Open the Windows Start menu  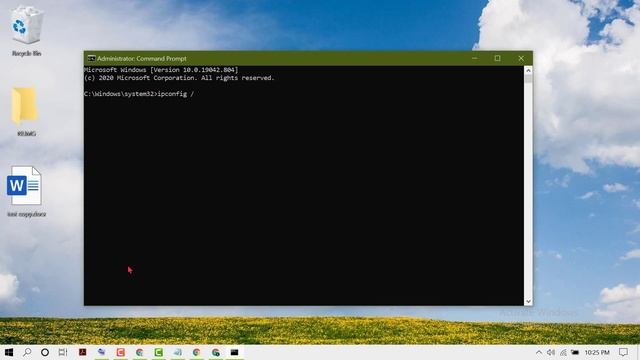click(9, 352)
